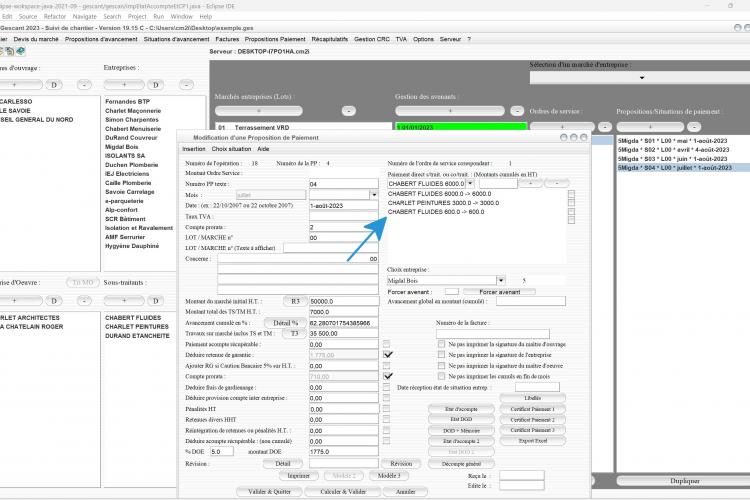Click the Export Excel button
The width and height of the screenshot is (750, 500).
(532, 441)
